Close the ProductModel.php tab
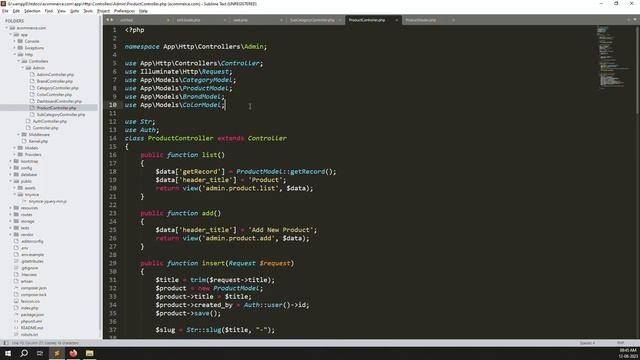 coord(453,20)
